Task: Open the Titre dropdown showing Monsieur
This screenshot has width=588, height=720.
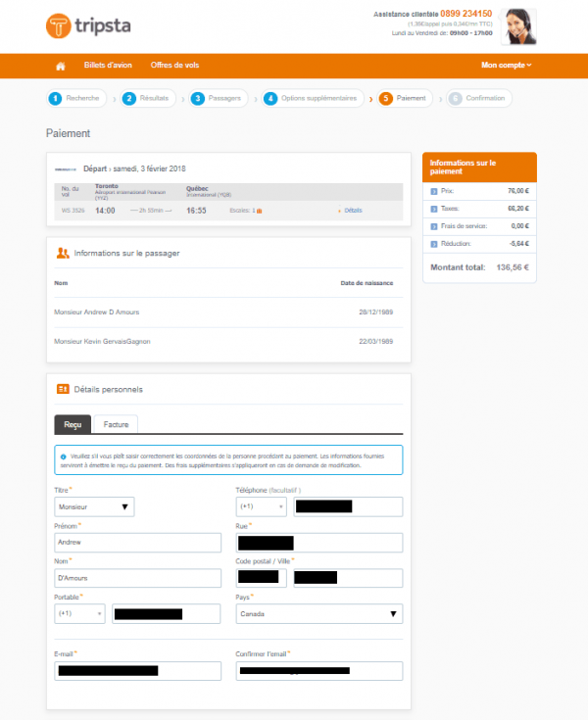Action: tap(94, 506)
